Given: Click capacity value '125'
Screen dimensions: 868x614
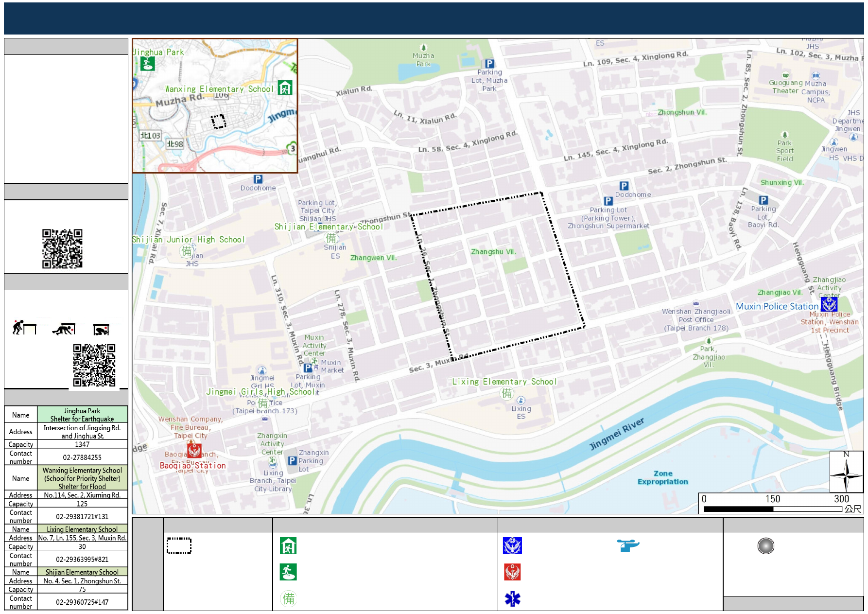Looking at the screenshot, I should 82,504.
